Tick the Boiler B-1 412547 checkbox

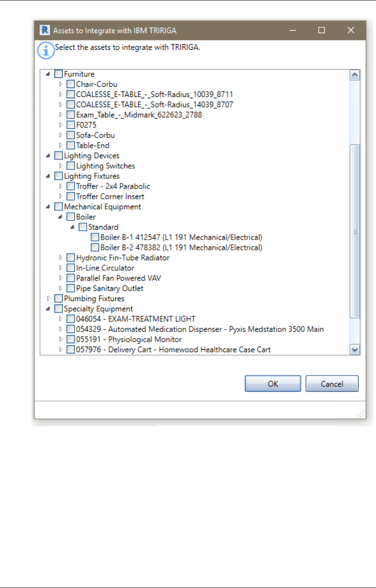pos(95,237)
